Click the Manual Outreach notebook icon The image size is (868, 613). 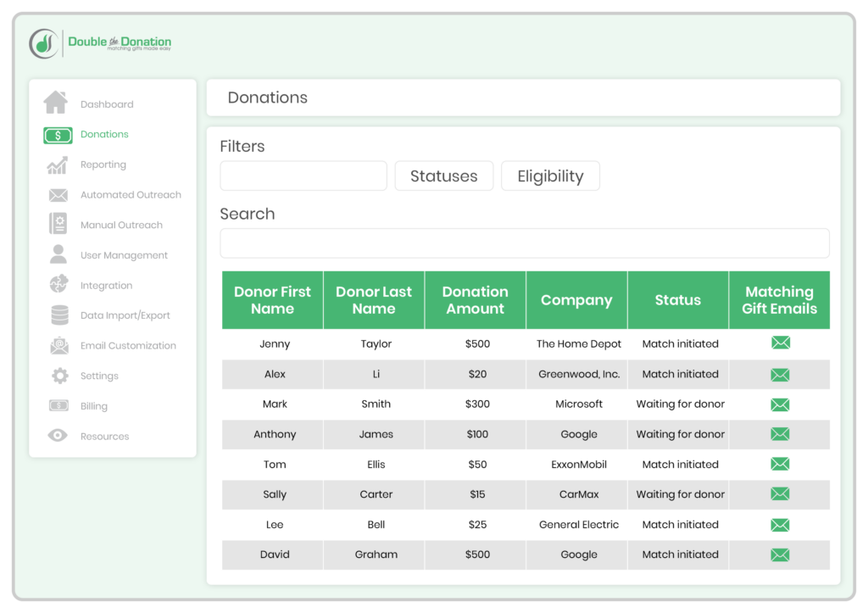tap(58, 224)
